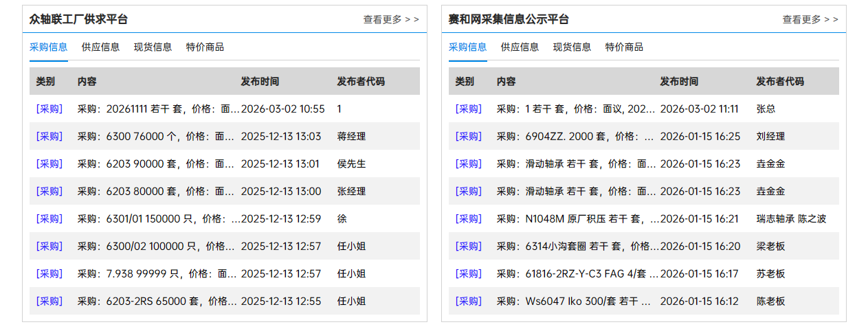Select the 6314小沟套圈 purchase listing
Viewport: 868px width, 329px height.
(577, 247)
